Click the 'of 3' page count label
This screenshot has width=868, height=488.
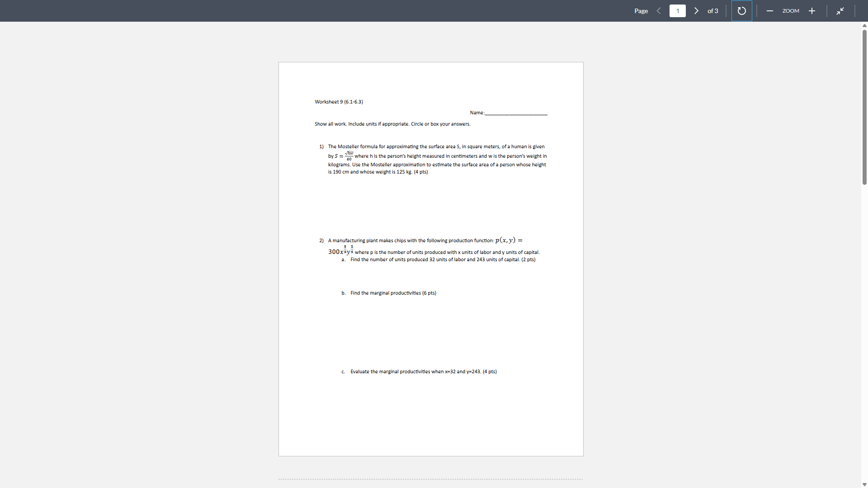tap(712, 11)
